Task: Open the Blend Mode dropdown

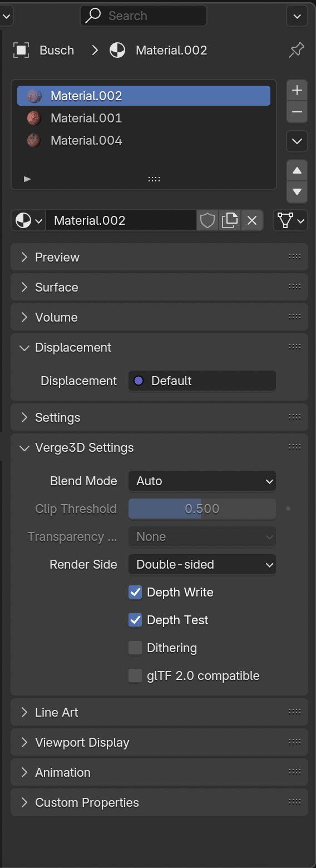Action: pos(202,481)
